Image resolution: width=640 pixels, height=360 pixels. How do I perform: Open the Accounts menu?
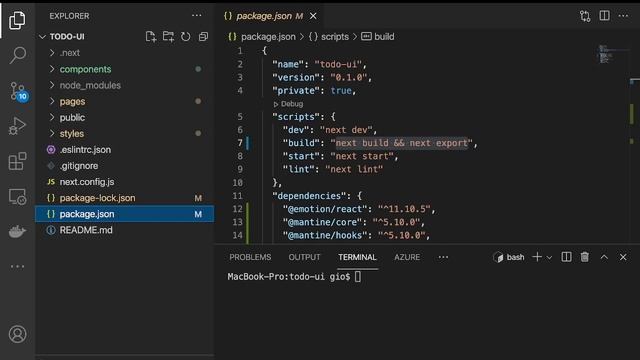coord(17,334)
